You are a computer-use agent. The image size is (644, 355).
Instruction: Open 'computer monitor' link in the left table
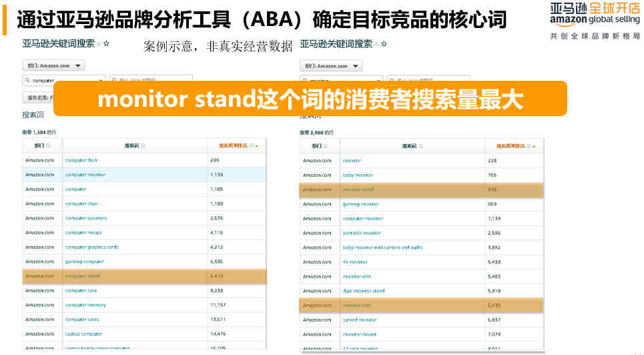tap(85, 175)
